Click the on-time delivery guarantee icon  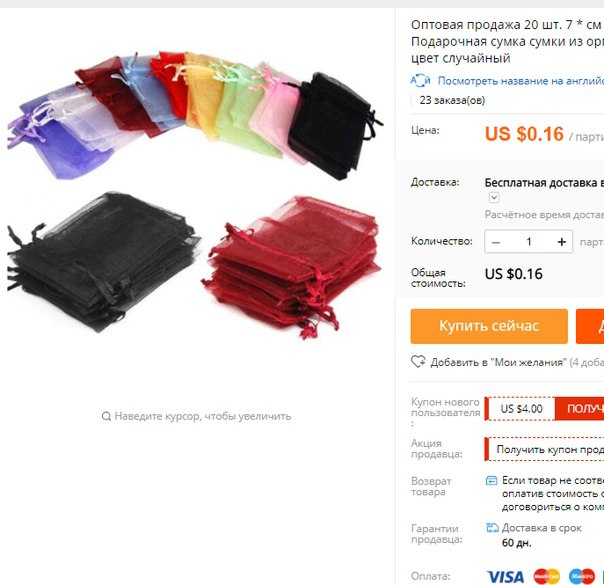click(x=492, y=528)
